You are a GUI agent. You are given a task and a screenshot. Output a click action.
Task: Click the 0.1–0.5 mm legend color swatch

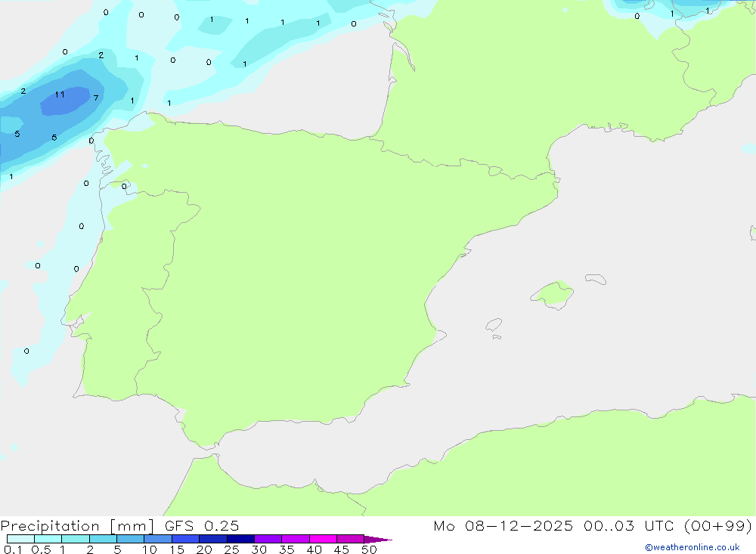pyautogui.click(x=20, y=539)
